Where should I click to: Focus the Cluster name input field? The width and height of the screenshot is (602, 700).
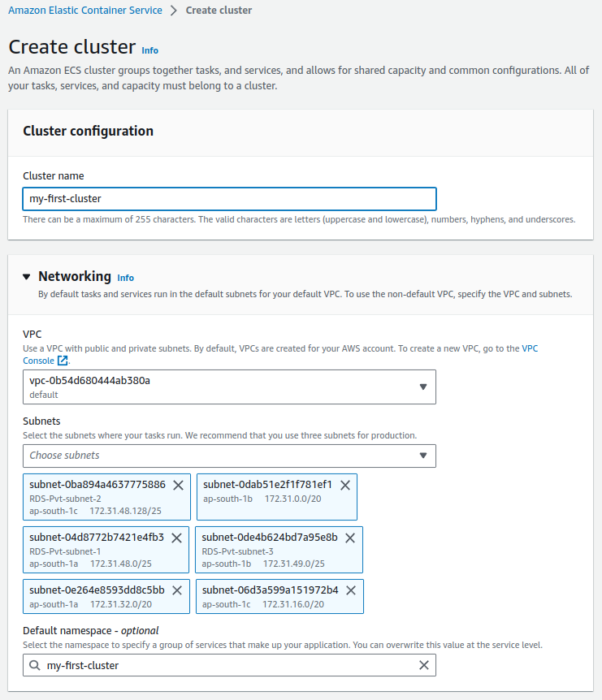click(230, 199)
